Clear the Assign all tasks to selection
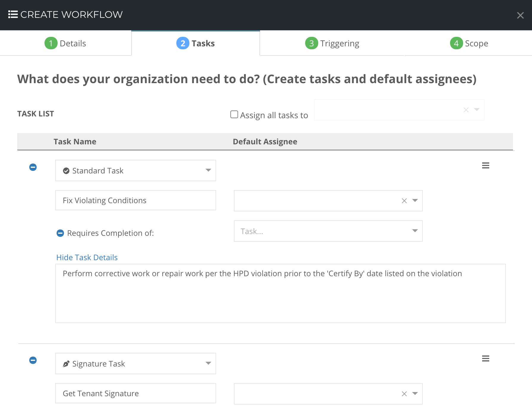This screenshot has width=532, height=414. [466, 110]
